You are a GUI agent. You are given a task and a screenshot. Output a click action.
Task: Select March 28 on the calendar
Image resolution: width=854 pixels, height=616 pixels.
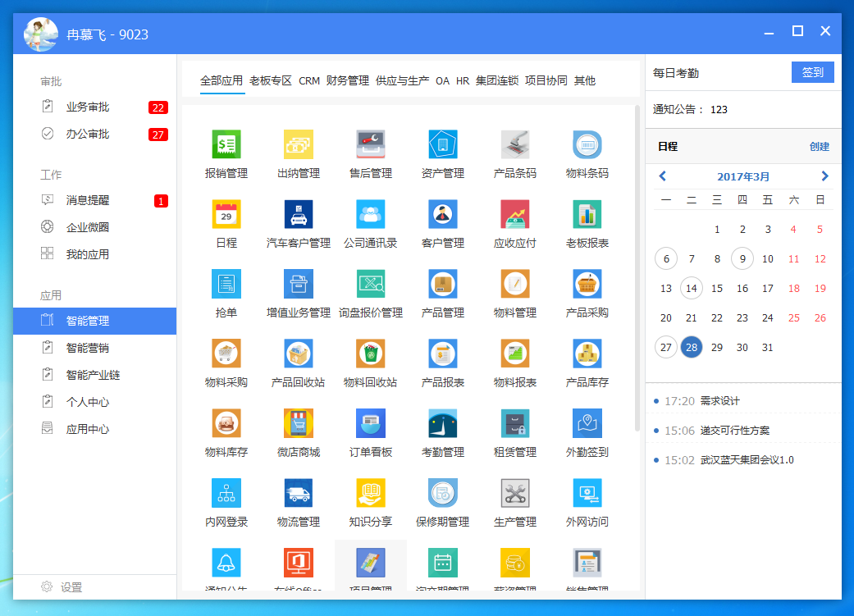pos(691,347)
